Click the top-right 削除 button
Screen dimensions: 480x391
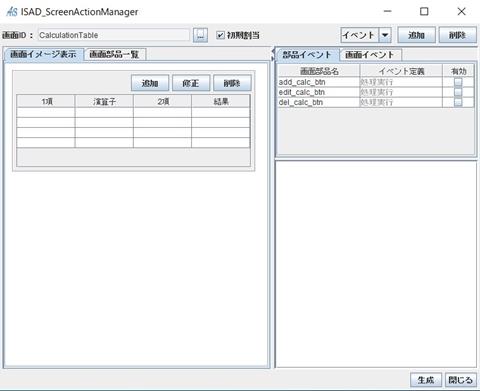click(457, 35)
